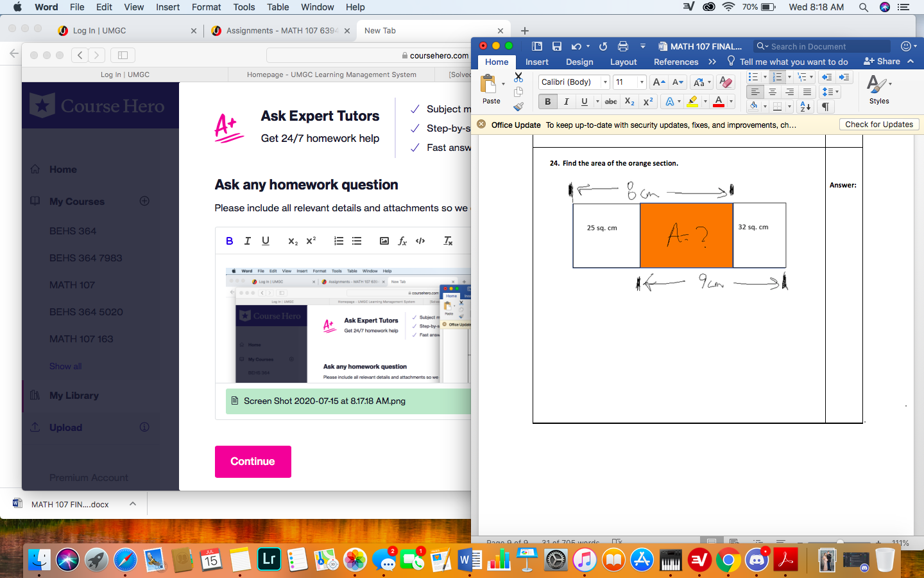Click the Increase Indent icon in Word
The image size is (924, 578).
844,77
